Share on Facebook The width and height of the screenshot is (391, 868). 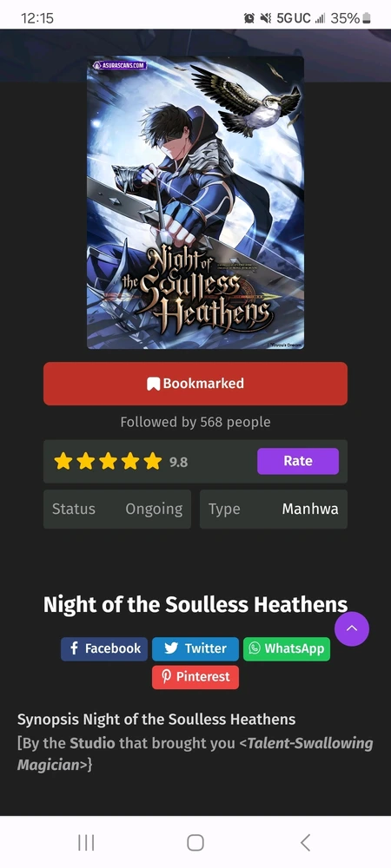tap(104, 648)
